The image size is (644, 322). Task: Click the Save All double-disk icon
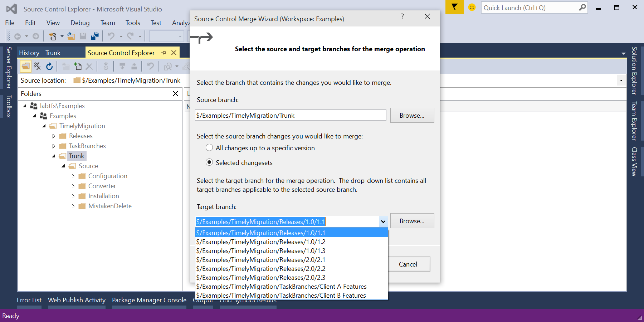coord(95,36)
